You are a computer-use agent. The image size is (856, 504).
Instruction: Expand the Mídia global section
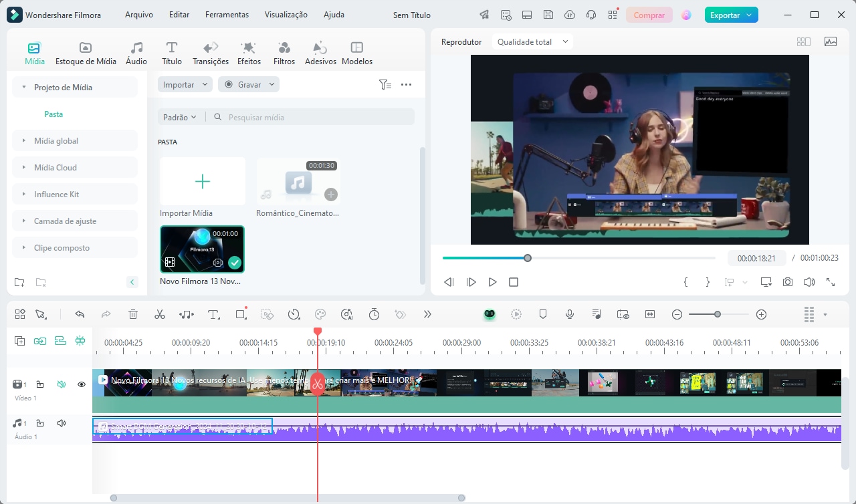pyautogui.click(x=75, y=141)
